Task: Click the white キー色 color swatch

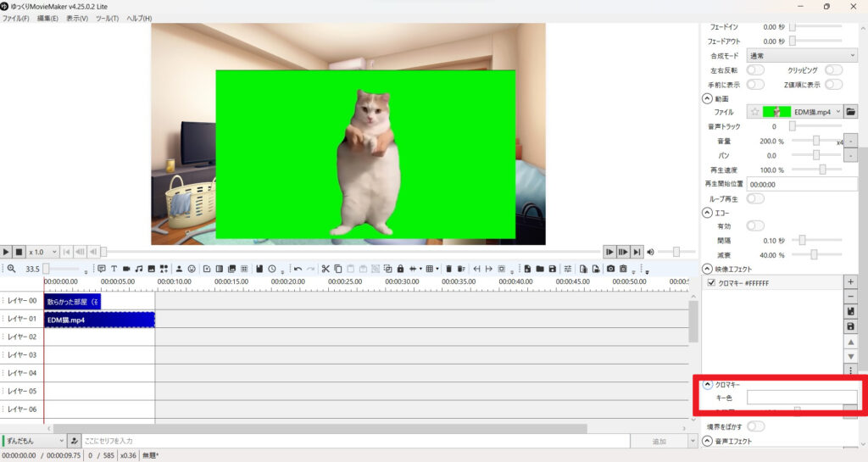Action: pyautogui.click(x=802, y=398)
